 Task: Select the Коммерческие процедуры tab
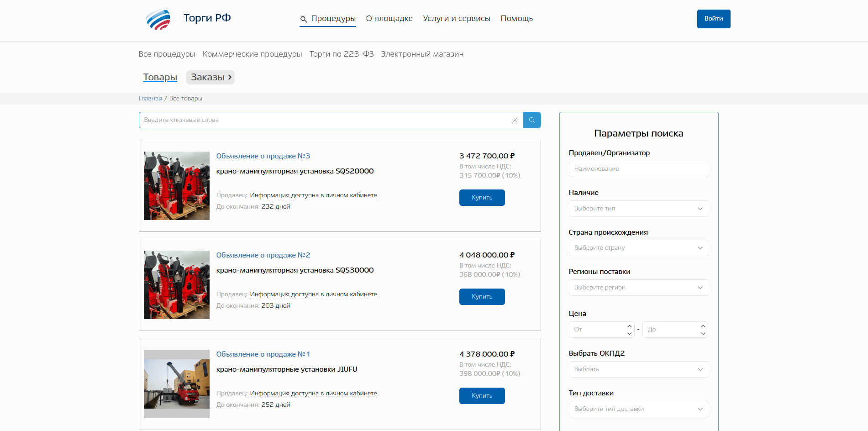click(252, 54)
